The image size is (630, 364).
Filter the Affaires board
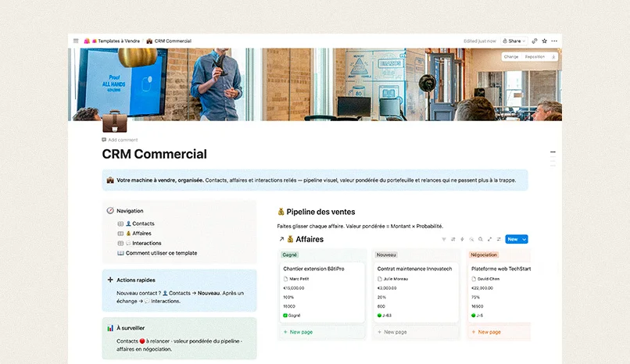443,239
